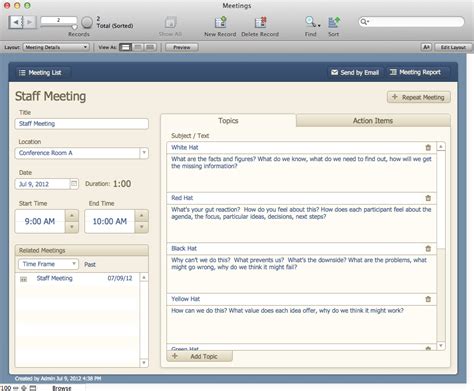Open the Time Frame dropdown

click(48, 264)
